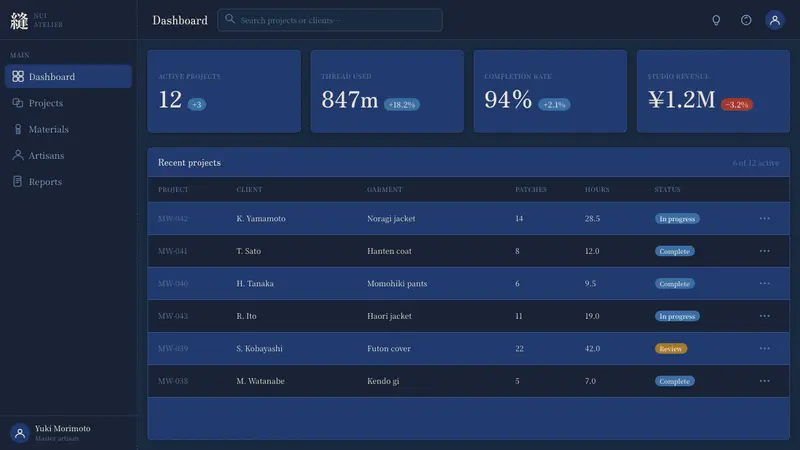Image resolution: width=800 pixels, height=450 pixels.
Task: Sort by the Patches column header
Action: (531, 189)
